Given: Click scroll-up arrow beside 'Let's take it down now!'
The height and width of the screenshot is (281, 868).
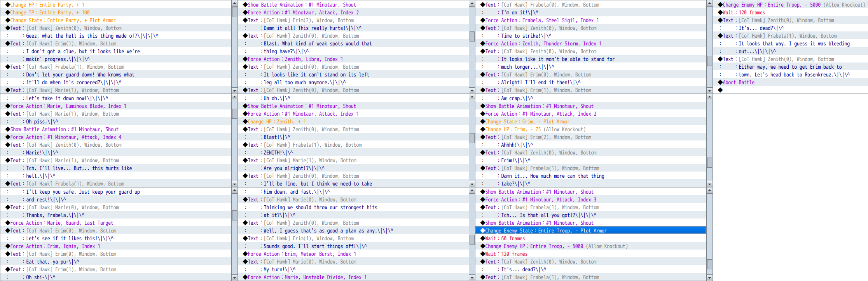Looking at the screenshot, I should click(x=234, y=97).
